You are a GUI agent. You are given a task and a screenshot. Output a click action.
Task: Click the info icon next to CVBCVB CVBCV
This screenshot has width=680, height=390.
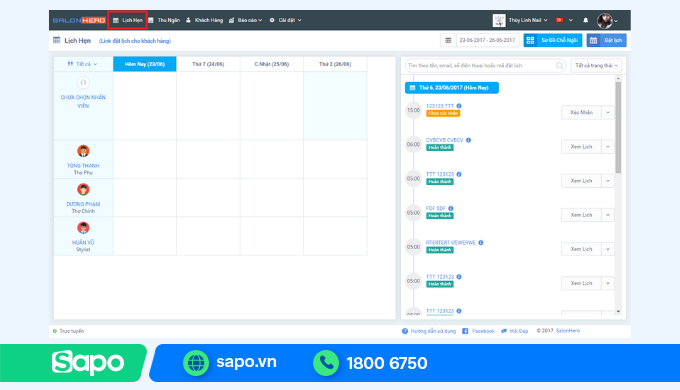point(468,140)
